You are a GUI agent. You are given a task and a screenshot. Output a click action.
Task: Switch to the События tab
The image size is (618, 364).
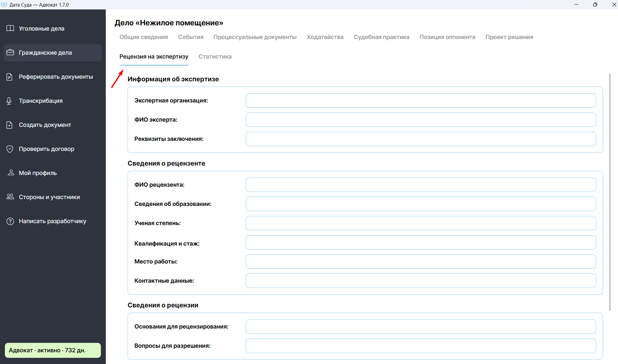(191, 37)
